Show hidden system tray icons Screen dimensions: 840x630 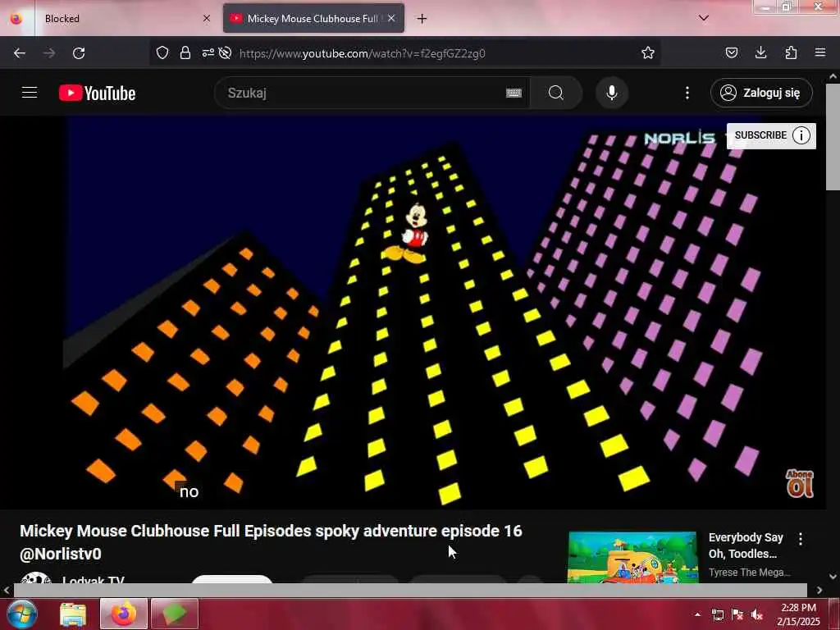point(697,614)
